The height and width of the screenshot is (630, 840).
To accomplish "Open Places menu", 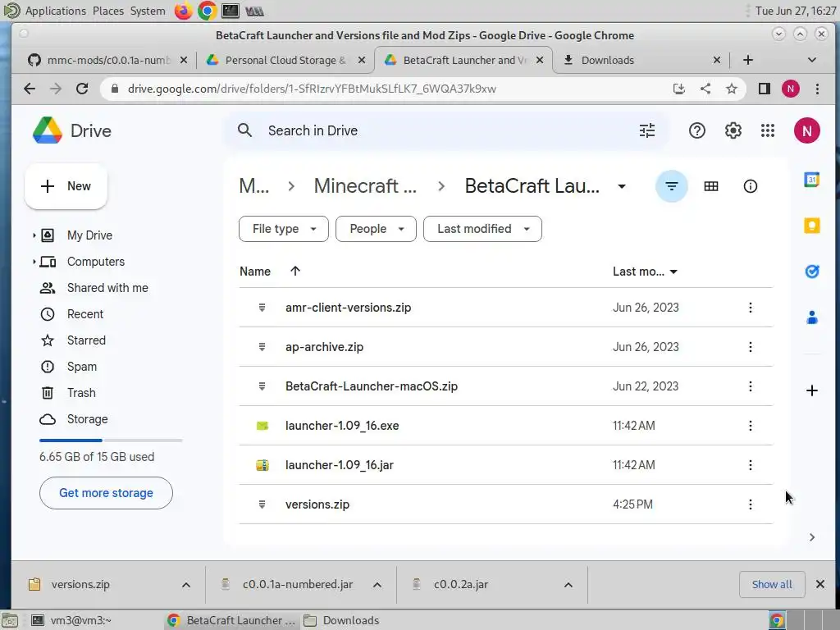I will click(107, 11).
